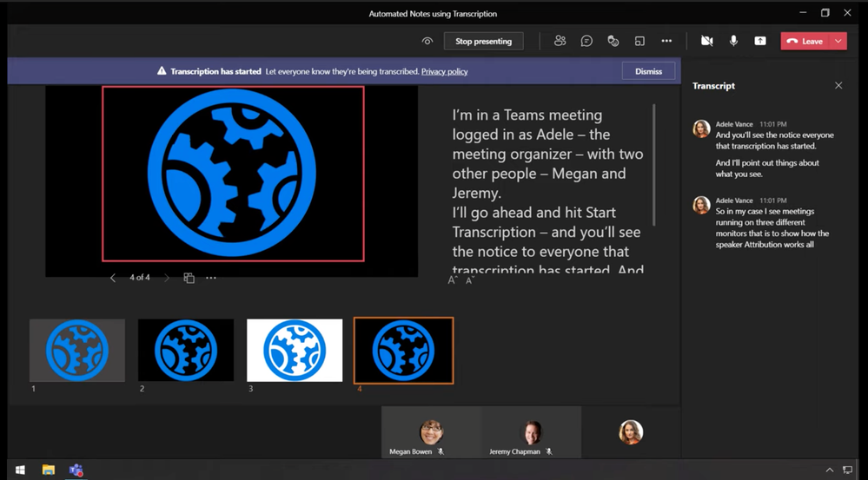Leave the meeting
This screenshot has height=480, width=868.
click(805, 41)
